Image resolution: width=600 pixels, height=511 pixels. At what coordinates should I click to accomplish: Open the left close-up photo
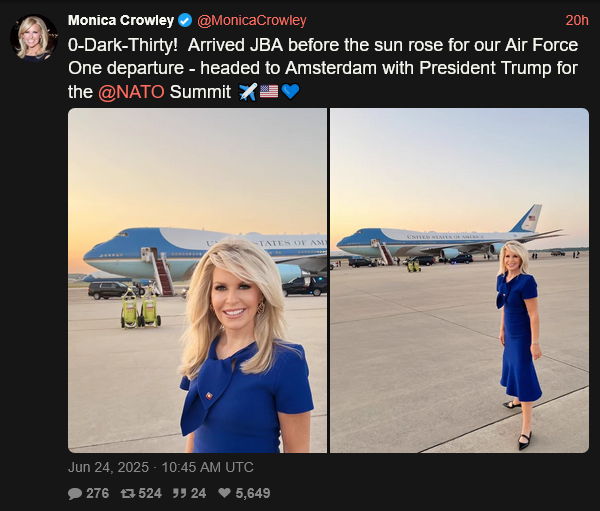click(x=197, y=281)
